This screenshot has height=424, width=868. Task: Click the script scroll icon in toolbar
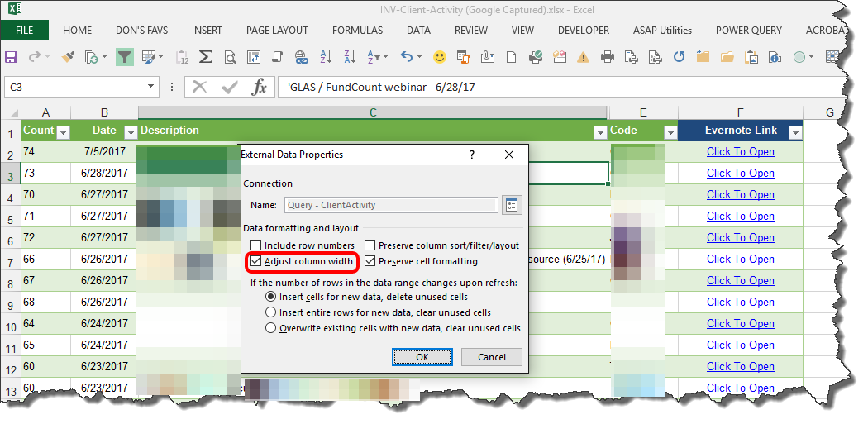click(x=277, y=56)
